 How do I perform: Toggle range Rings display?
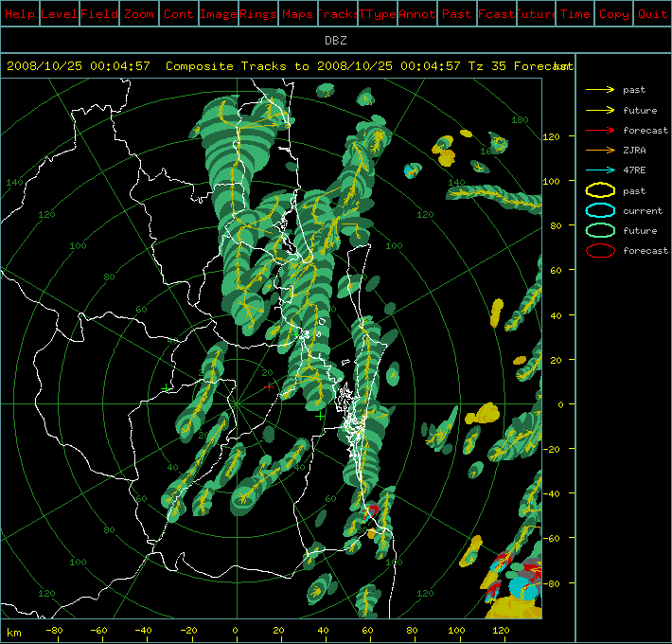pyautogui.click(x=257, y=14)
